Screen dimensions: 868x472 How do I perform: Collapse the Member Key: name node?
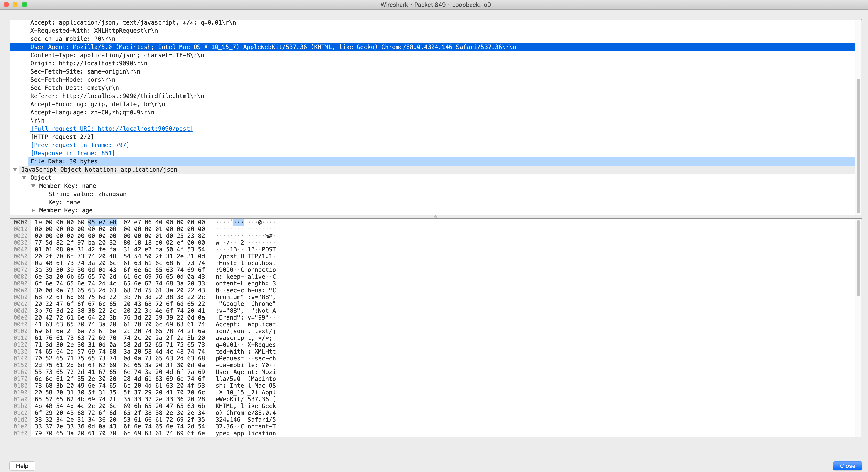click(x=33, y=186)
